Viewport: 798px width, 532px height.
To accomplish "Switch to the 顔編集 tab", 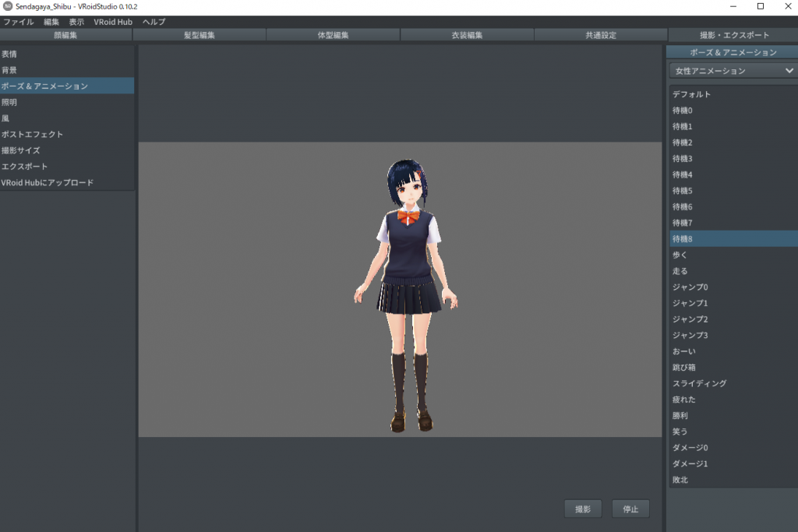I will [66, 35].
